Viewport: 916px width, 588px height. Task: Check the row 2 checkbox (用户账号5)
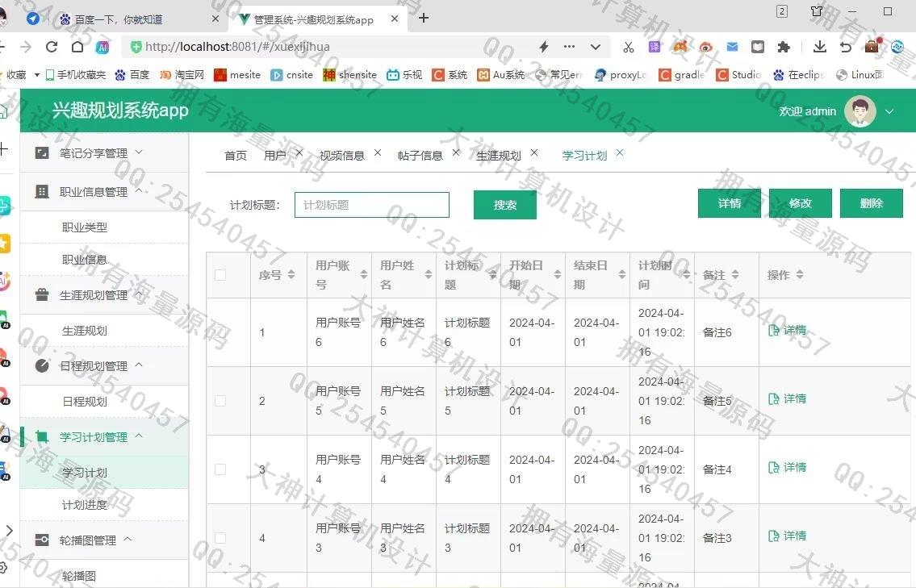[220, 401]
